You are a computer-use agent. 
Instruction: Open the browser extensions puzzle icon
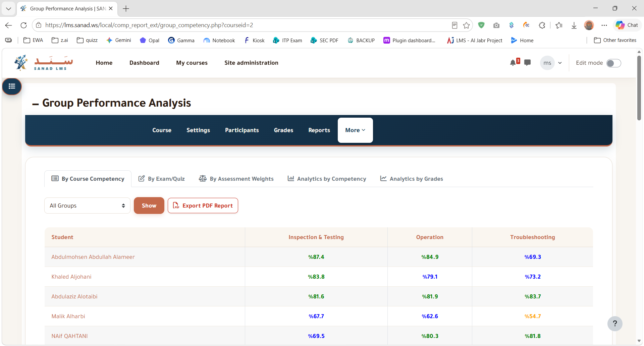click(542, 25)
